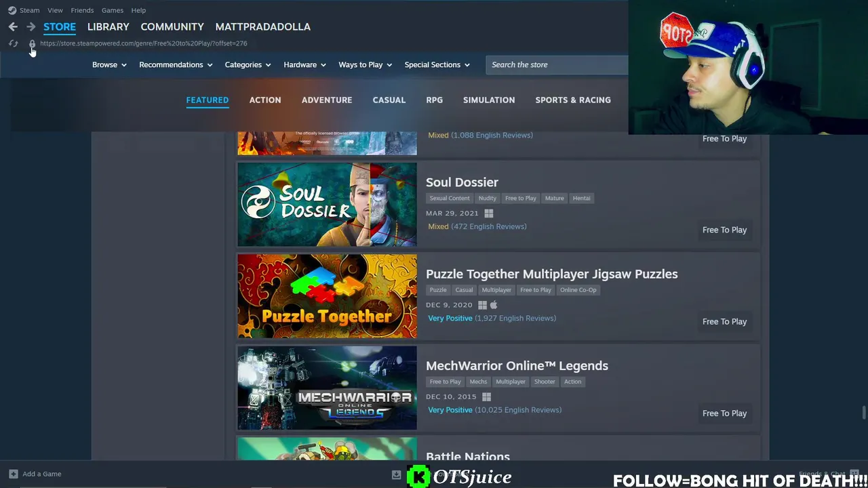Image resolution: width=868 pixels, height=488 pixels.
Task: Click the Nudity tag on Soul Dossier
Action: click(x=487, y=198)
